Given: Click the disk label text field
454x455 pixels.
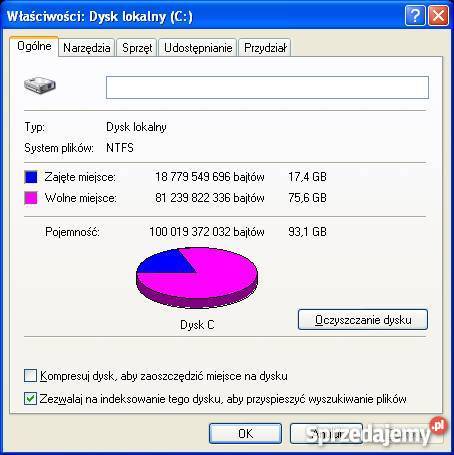Looking at the screenshot, I should (267, 87).
